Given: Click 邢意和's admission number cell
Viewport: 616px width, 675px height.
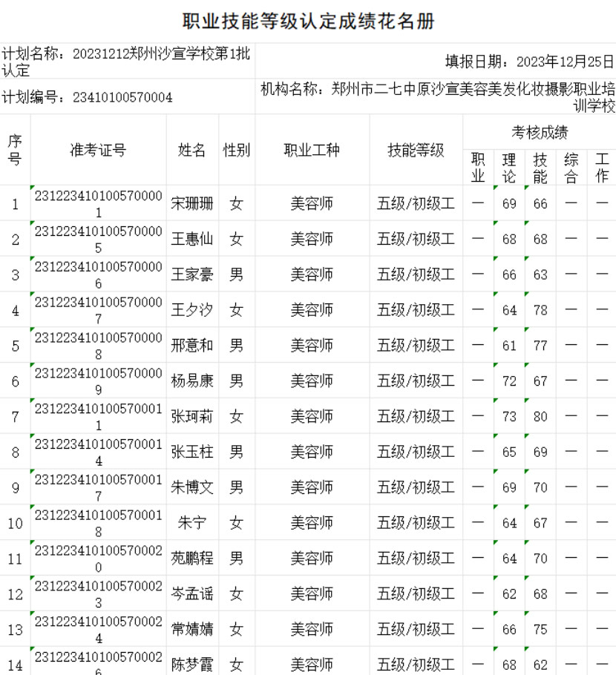Looking at the screenshot, I should [98, 346].
